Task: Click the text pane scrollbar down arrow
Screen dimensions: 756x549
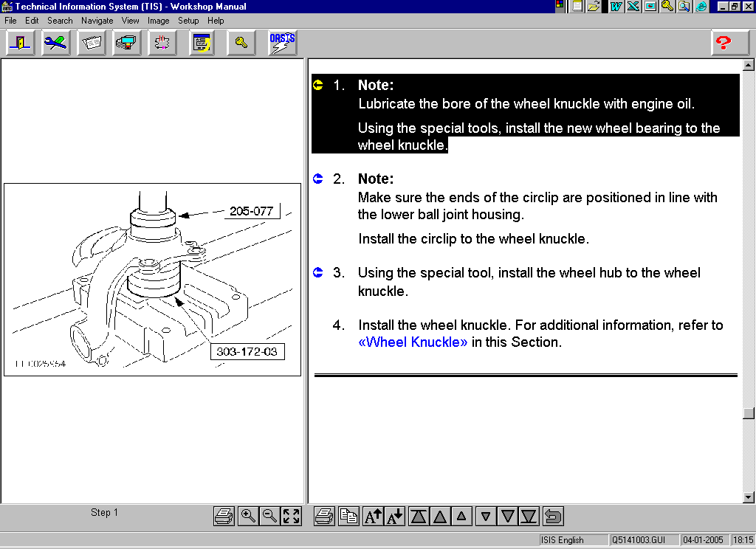Action: (749, 497)
